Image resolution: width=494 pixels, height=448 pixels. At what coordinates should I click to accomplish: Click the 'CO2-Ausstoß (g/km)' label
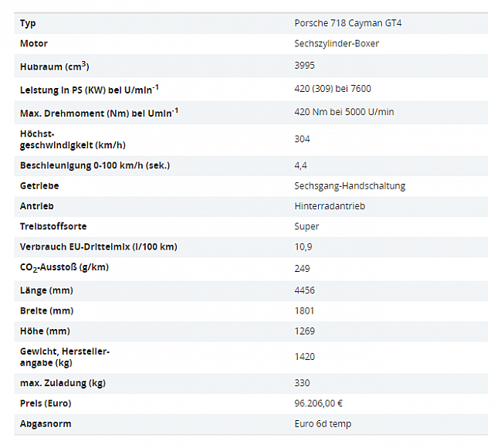(64, 268)
